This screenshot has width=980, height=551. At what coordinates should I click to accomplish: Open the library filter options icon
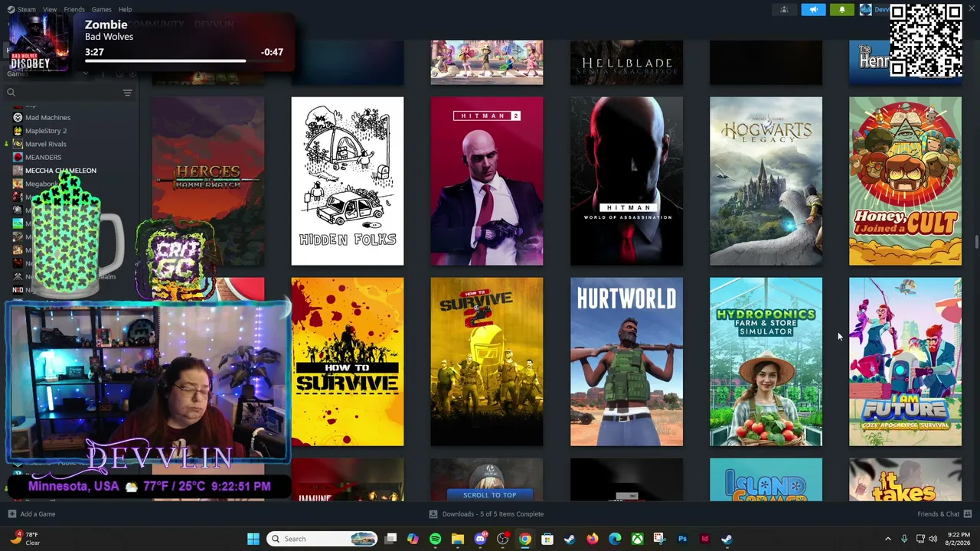[127, 93]
